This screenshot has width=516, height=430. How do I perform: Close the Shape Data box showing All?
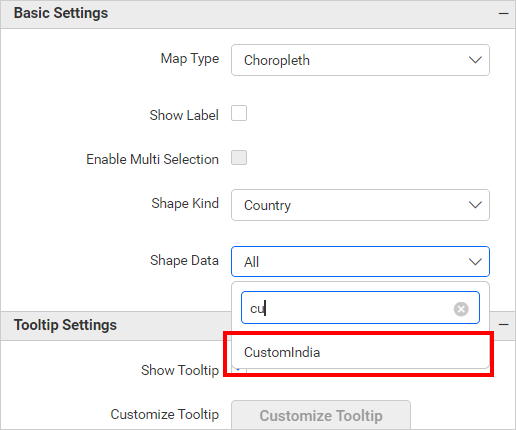point(360,262)
